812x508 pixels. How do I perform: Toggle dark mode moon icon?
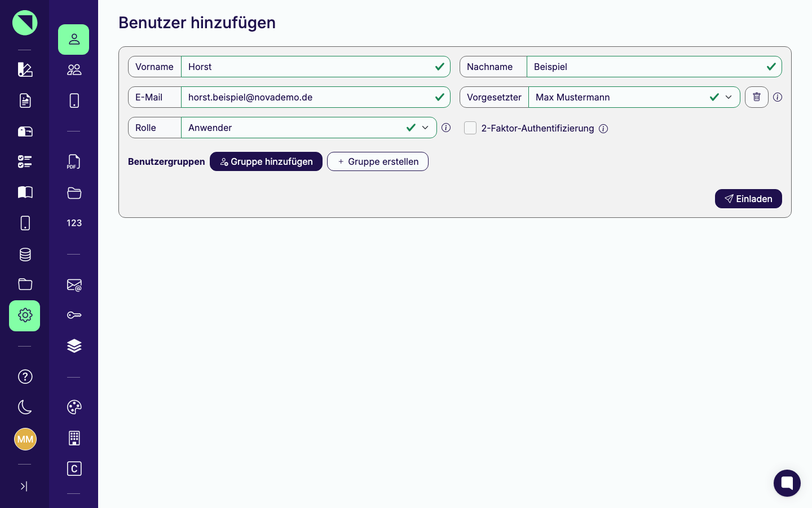click(25, 407)
